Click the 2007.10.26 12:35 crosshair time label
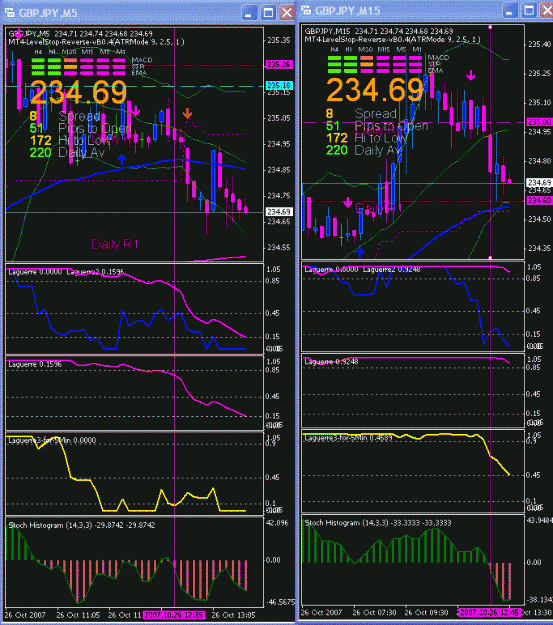The height and width of the screenshot is (625, 553). click(174, 615)
